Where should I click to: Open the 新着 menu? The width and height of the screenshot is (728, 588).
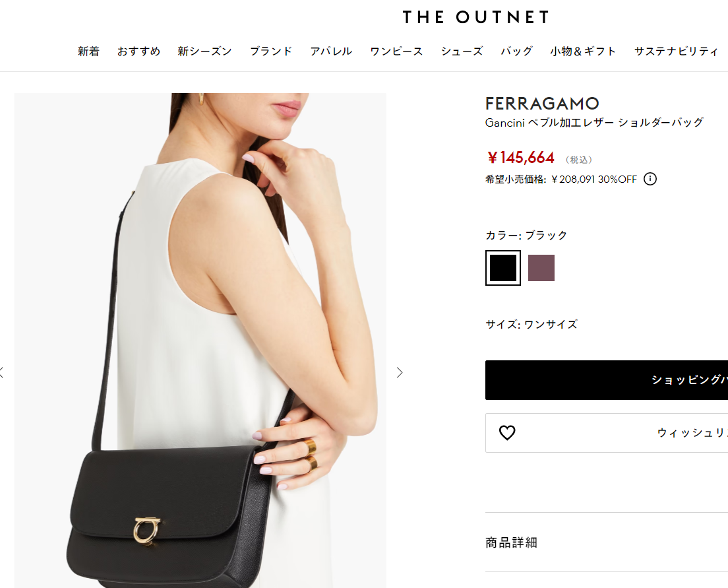88,51
